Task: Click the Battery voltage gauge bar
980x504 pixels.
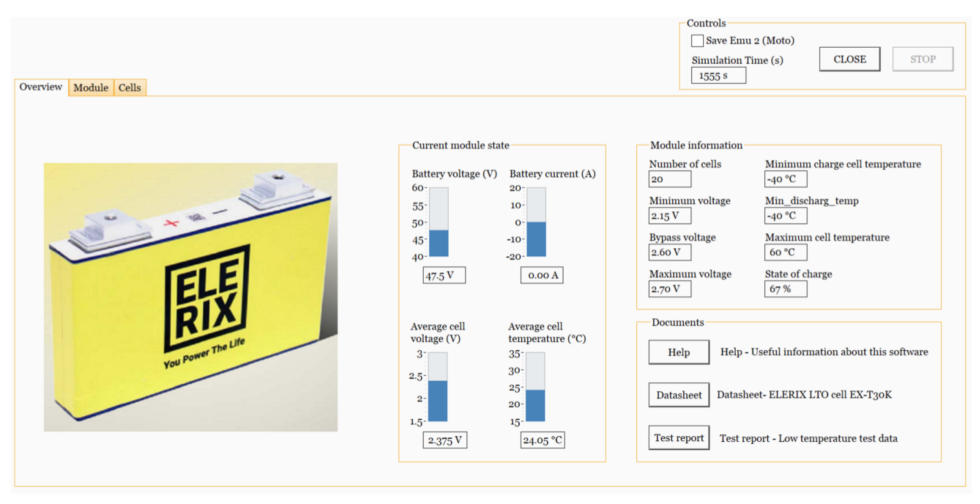Action: tap(439, 222)
